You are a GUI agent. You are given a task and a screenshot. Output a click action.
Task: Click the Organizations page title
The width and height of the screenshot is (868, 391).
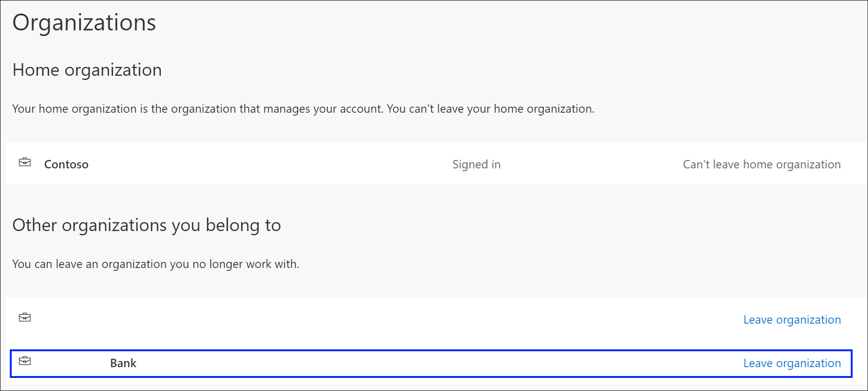(x=84, y=23)
